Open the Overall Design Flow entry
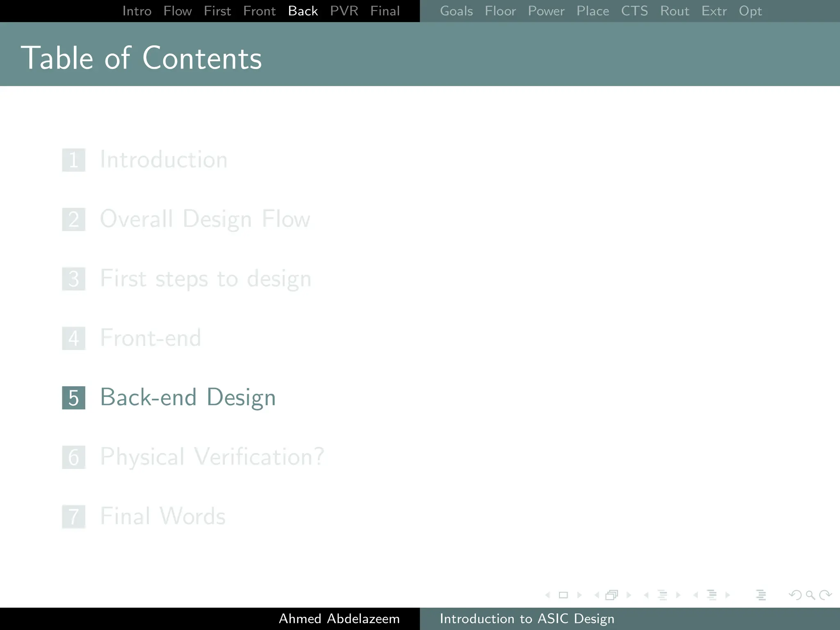The image size is (840, 630). tap(205, 219)
